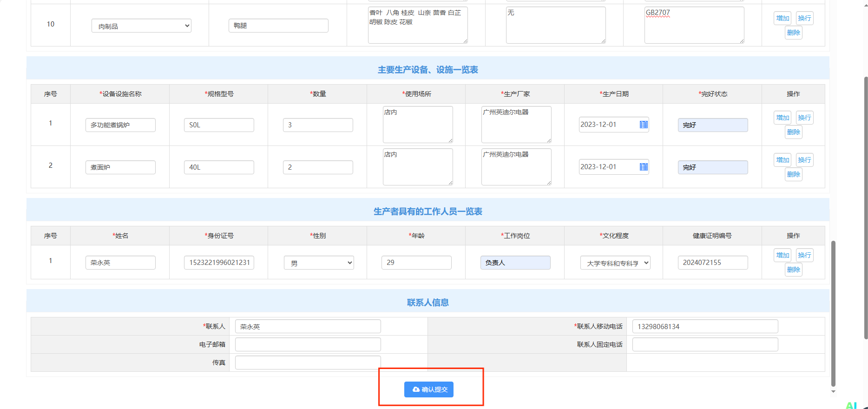Click 换行 in the staff row for 荣永英
The height and width of the screenshot is (409, 868).
click(804, 255)
